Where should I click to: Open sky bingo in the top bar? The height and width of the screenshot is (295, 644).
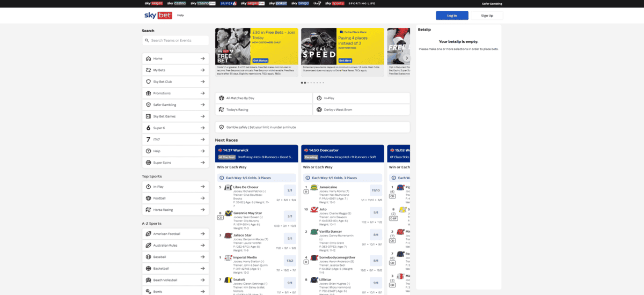(300, 3)
